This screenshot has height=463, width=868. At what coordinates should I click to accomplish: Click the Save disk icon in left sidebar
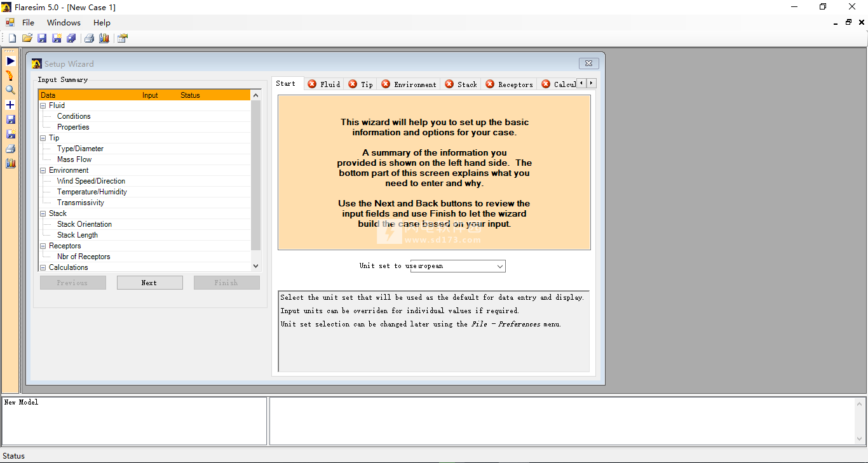tap(10, 119)
